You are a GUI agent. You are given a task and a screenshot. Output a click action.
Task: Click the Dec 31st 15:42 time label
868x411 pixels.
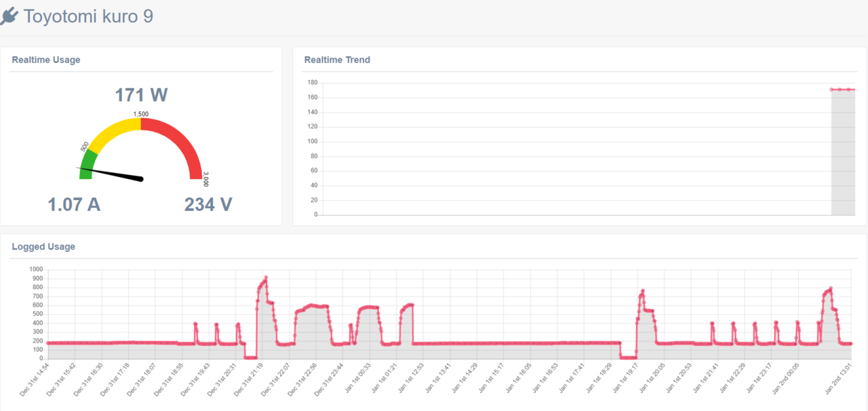coord(62,378)
